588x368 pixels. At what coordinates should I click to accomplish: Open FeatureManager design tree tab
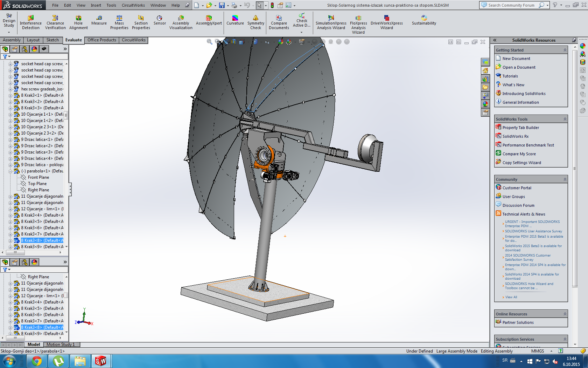(x=5, y=49)
